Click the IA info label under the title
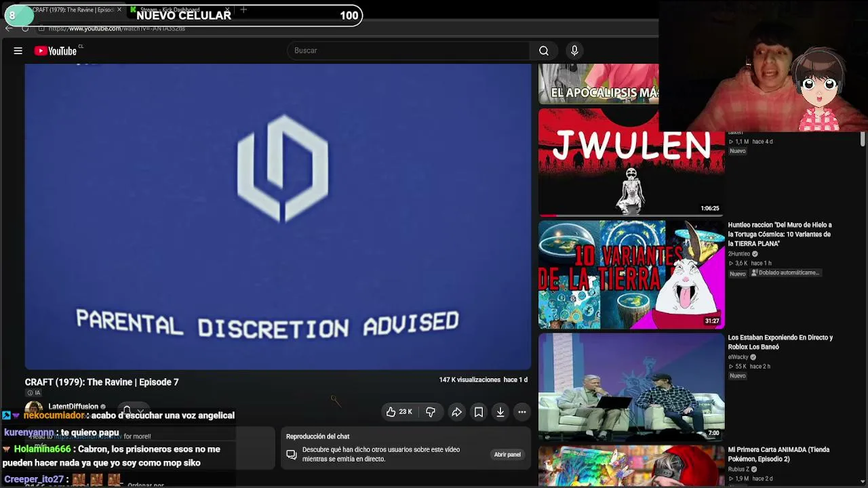868x488 pixels. click(x=34, y=393)
